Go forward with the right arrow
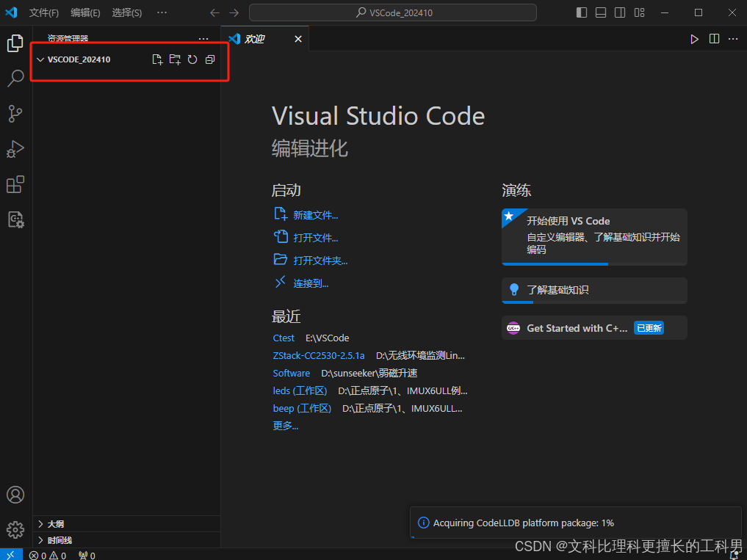The image size is (747, 560). pyautogui.click(x=234, y=13)
